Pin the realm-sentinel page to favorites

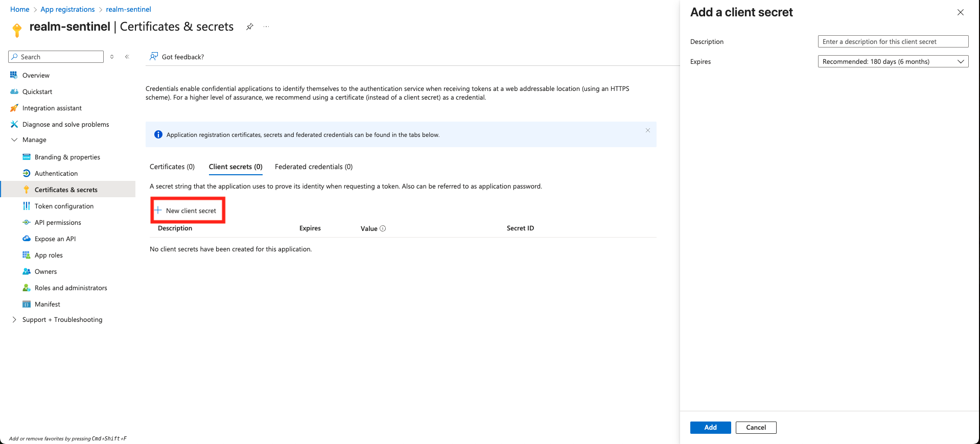pos(250,27)
